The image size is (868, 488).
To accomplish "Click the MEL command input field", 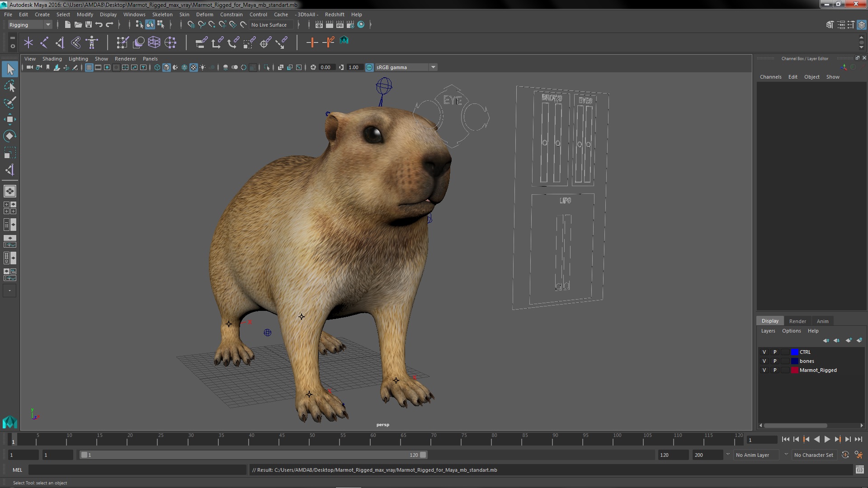I will coord(137,470).
